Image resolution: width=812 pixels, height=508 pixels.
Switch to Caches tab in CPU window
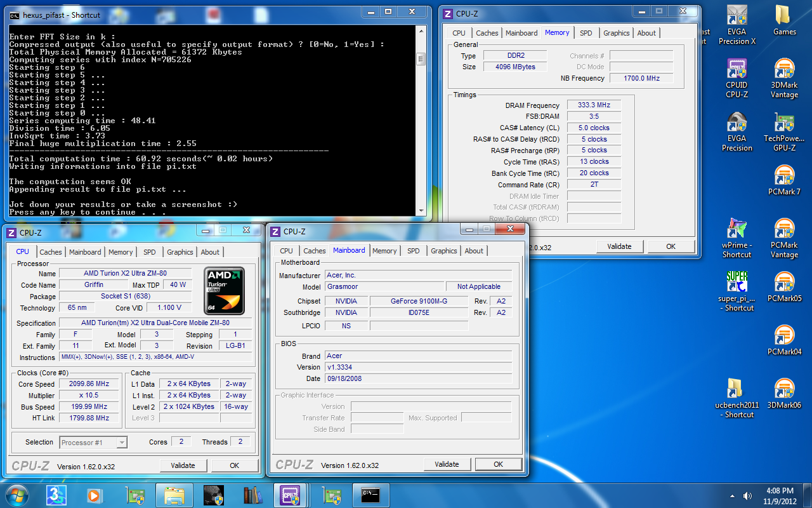click(51, 252)
